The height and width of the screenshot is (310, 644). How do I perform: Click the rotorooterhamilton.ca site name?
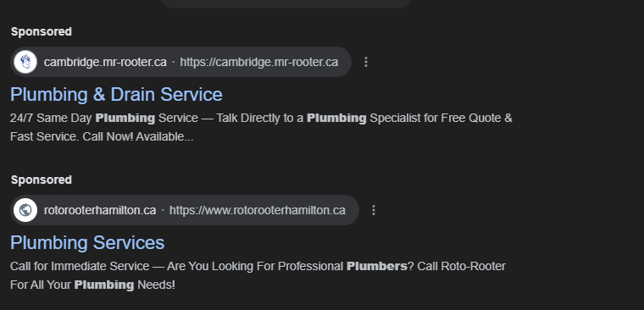coord(100,210)
